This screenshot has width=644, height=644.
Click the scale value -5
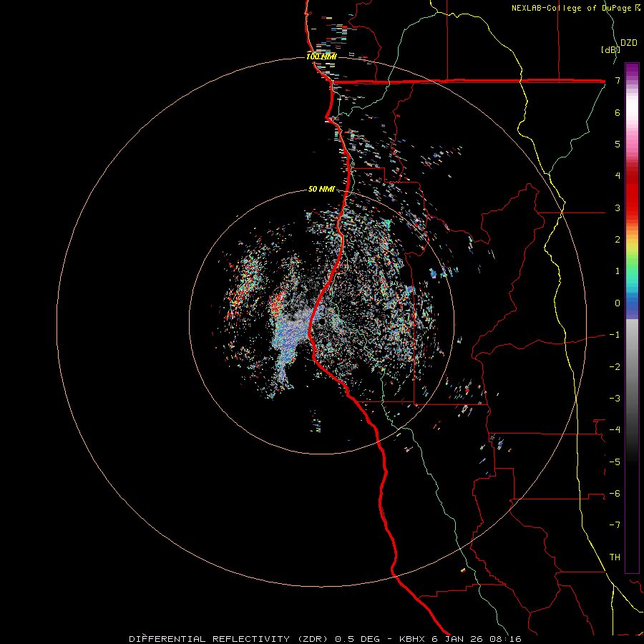pyautogui.click(x=615, y=462)
